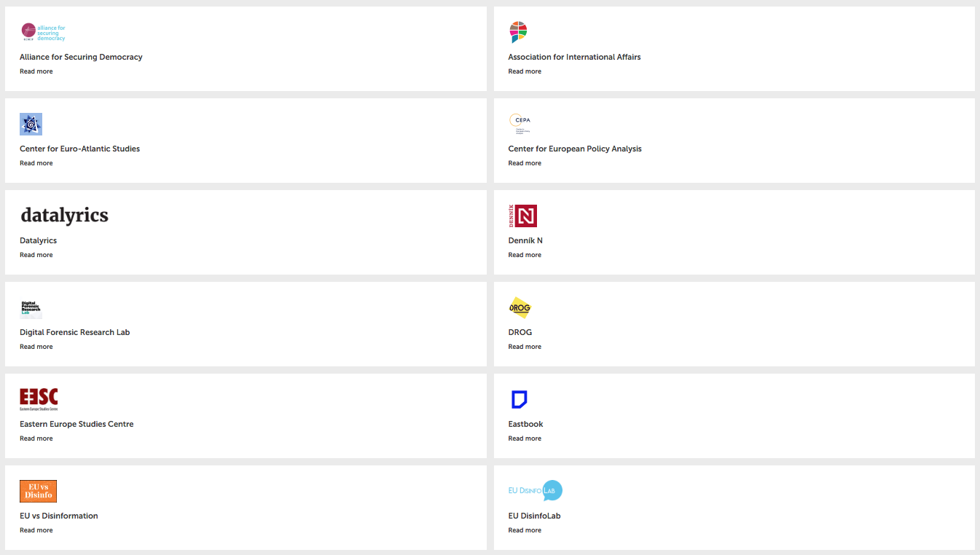Open the Center for European Policy Analysis title
Image resolution: width=980 pixels, height=555 pixels.
point(575,149)
